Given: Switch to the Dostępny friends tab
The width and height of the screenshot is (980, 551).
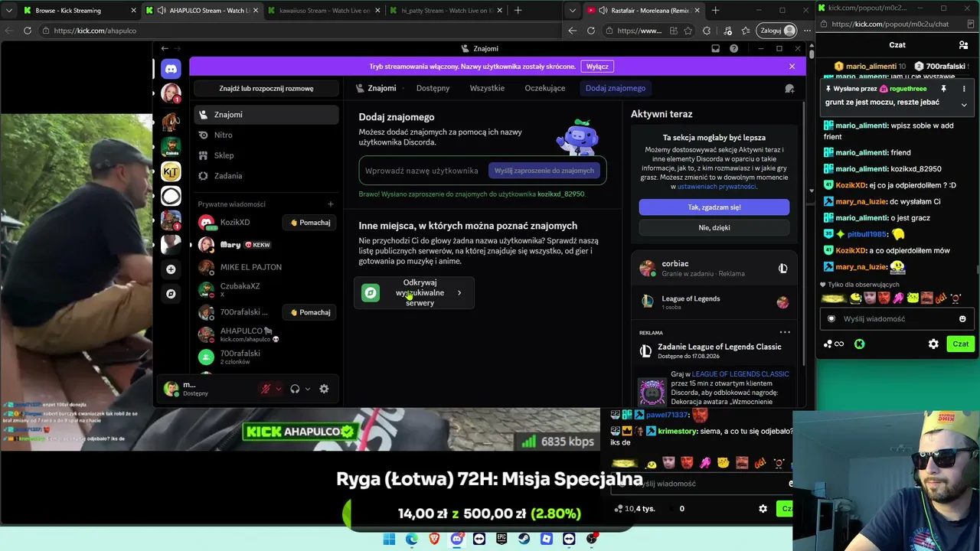Looking at the screenshot, I should [x=433, y=88].
